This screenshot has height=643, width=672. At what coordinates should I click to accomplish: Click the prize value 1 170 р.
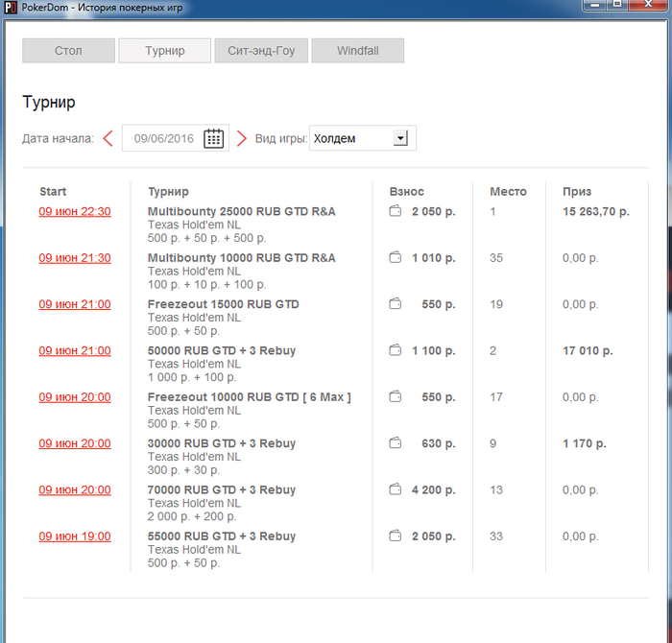tap(584, 443)
